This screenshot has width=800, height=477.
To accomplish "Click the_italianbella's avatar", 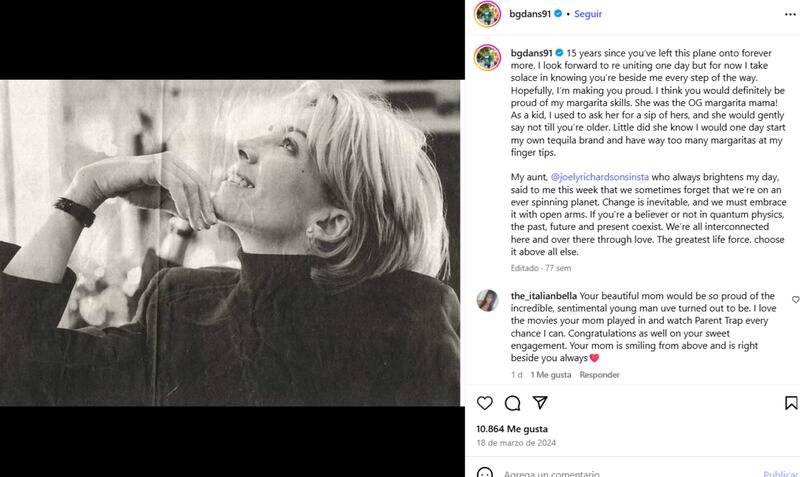I will click(x=487, y=300).
